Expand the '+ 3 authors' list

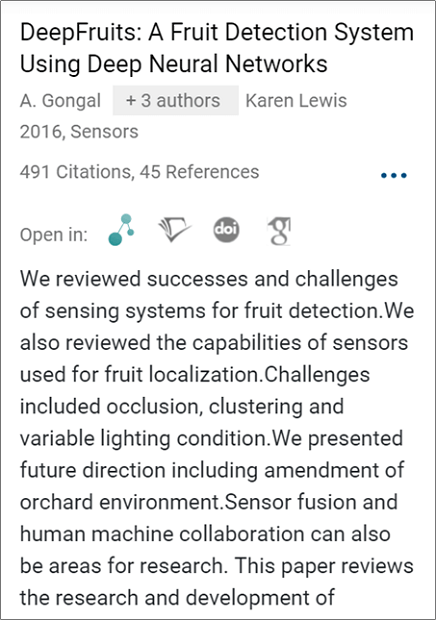tap(176, 100)
